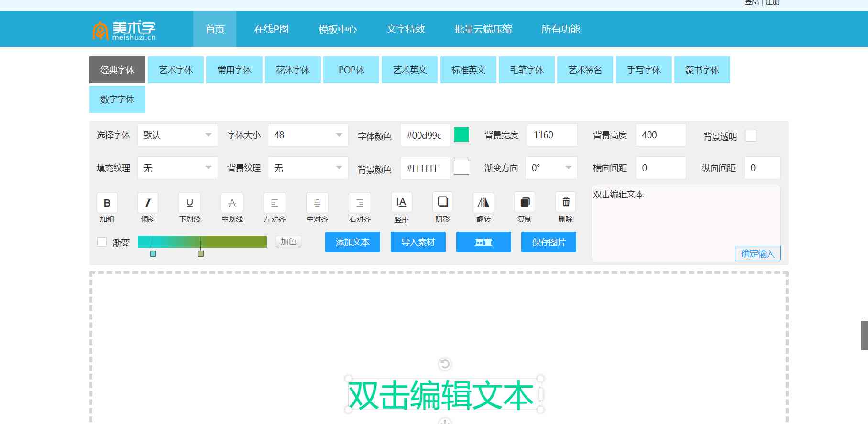Click the 保存图片 save button

tap(549, 242)
